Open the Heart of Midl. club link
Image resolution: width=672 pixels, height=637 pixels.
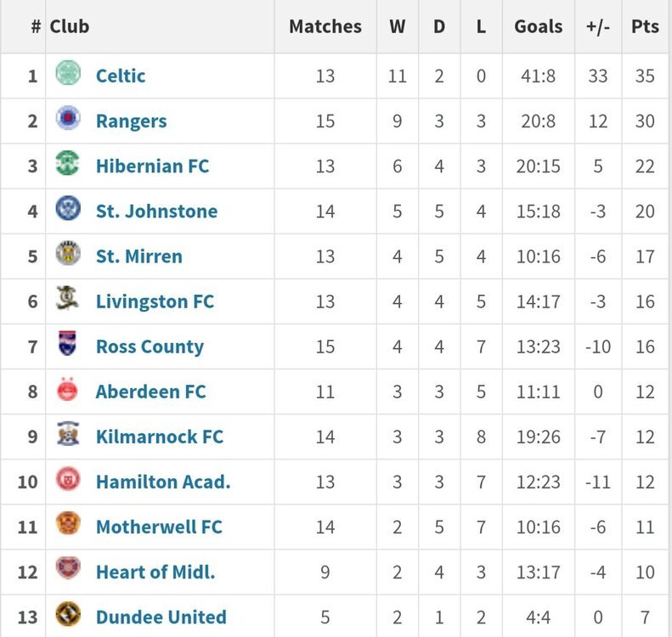[155, 572]
